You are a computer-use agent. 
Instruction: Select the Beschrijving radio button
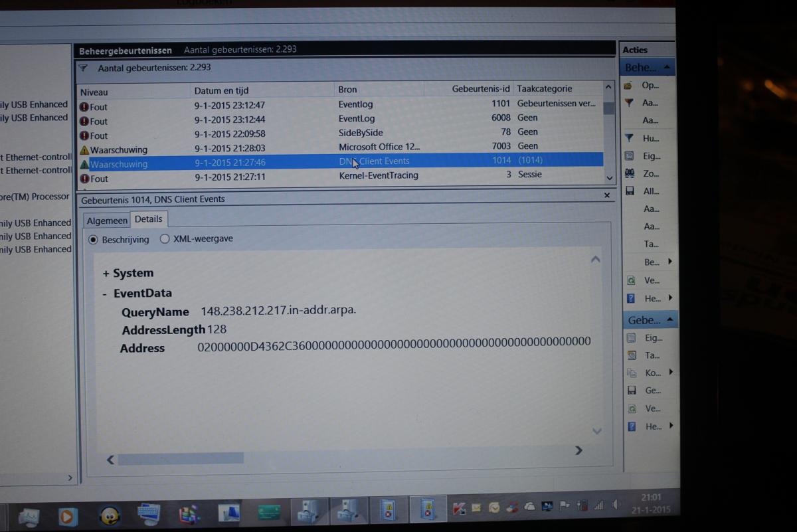pyautogui.click(x=93, y=240)
